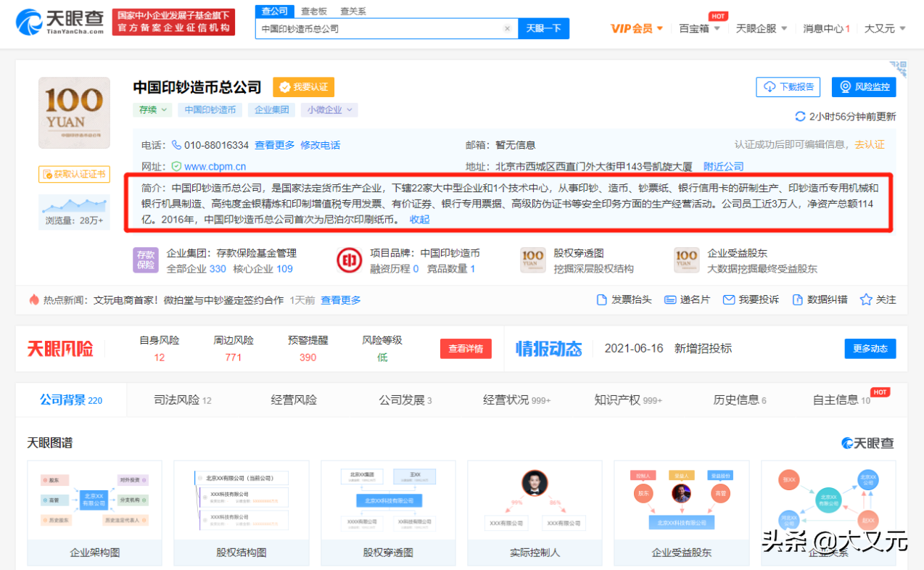Image resolution: width=924 pixels, height=570 pixels.
Task: Click the 天眼一下 search button
Action: pyautogui.click(x=543, y=28)
